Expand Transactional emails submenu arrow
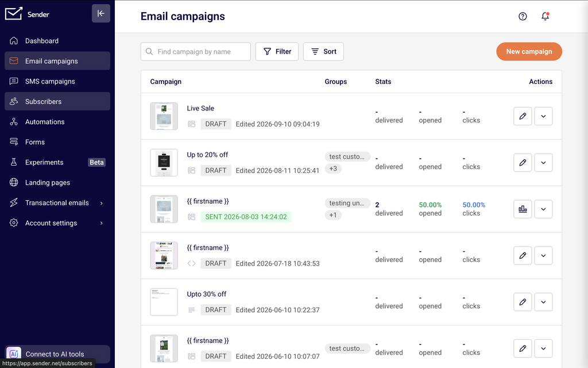 [x=102, y=203]
